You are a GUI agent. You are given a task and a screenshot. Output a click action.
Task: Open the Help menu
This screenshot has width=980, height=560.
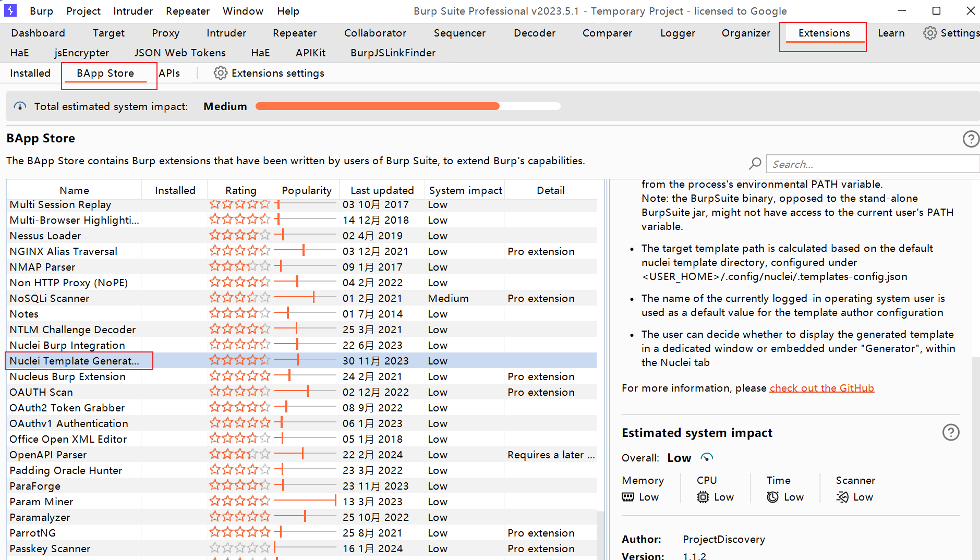[288, 11]
